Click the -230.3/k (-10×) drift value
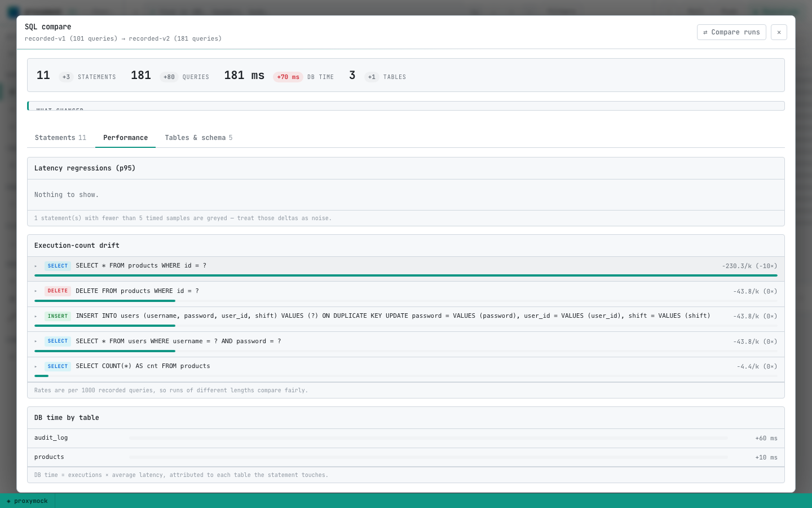 point(749,266)
